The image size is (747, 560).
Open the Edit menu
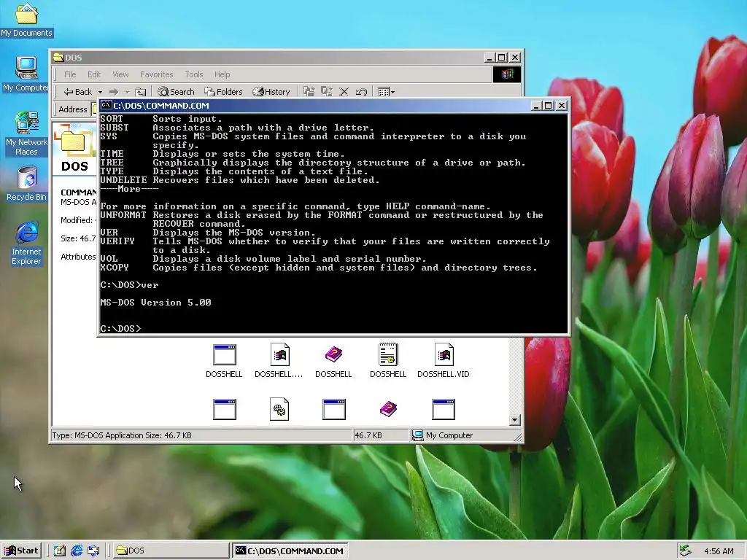(x=94, y=74)
